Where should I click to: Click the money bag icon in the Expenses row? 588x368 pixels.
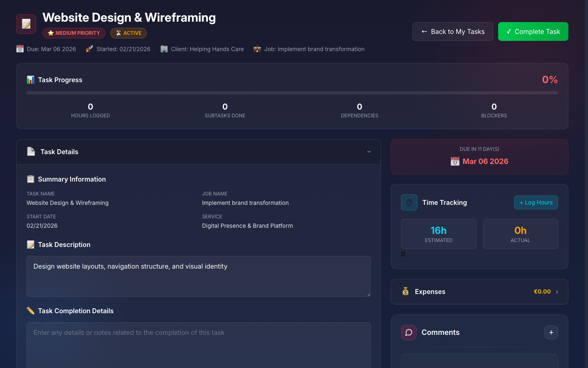405,292
